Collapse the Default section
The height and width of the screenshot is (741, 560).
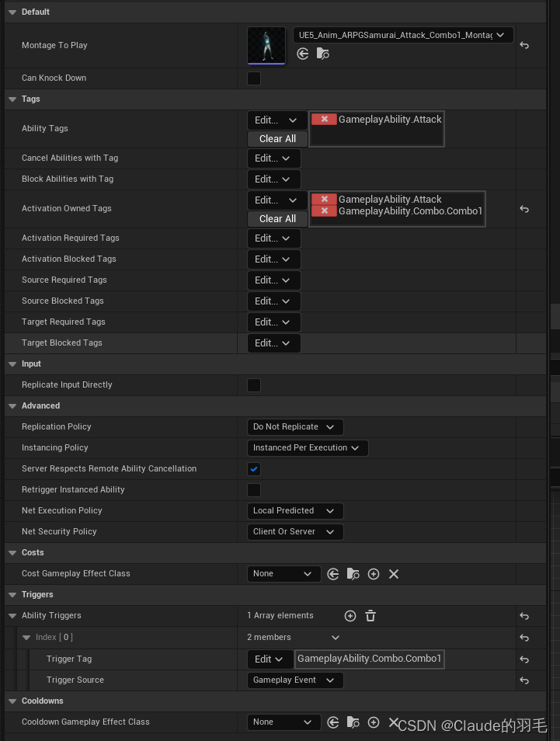coord(12,12)
